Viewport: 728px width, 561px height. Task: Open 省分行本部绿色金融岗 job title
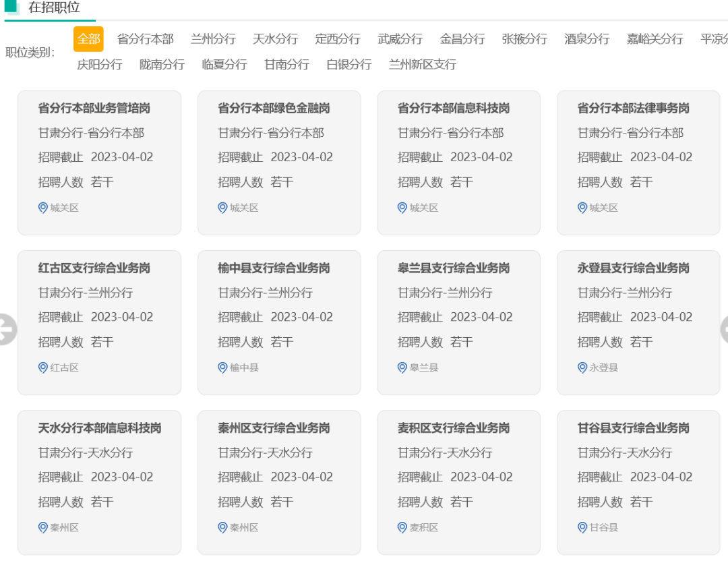(274, 108)
